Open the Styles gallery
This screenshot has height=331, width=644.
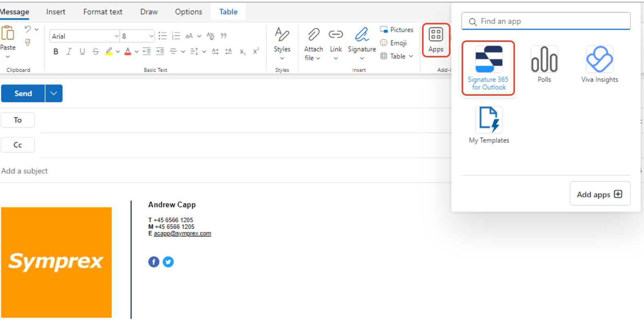point(282,43)
